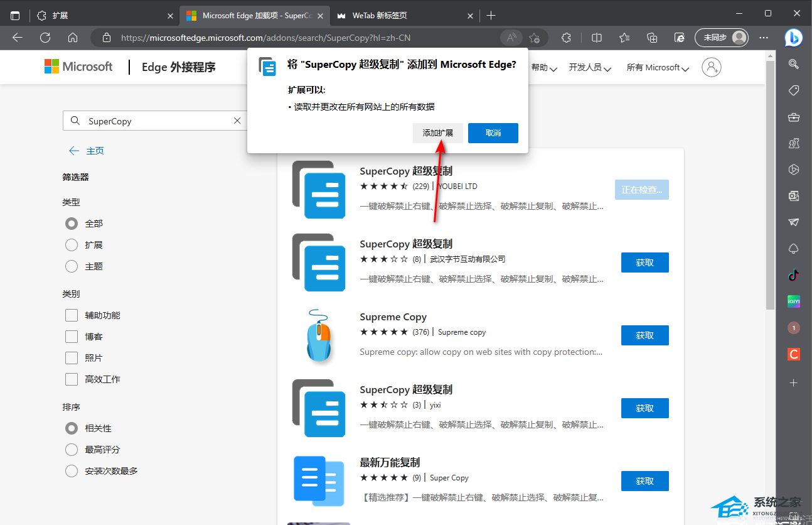This screenshot has height=525, width=812.
Task: Get SuperCopy by 武汉字节互动有限公司
Action: coord(645,262)
